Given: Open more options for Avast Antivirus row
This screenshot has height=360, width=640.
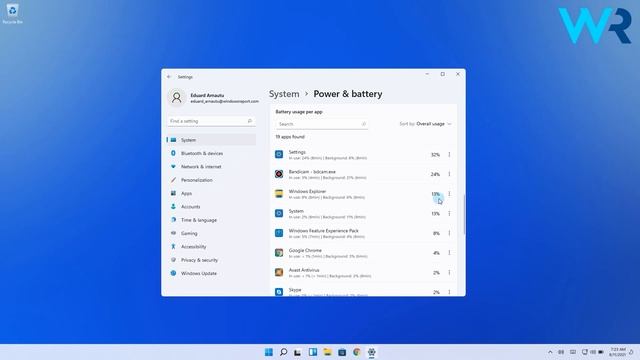Looking at the screenshot, I should [449, 272].
